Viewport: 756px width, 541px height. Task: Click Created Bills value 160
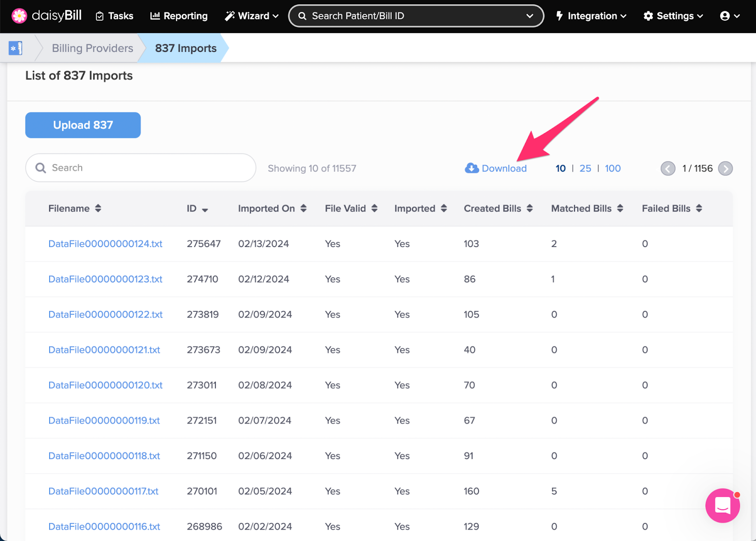click(472, 491)
